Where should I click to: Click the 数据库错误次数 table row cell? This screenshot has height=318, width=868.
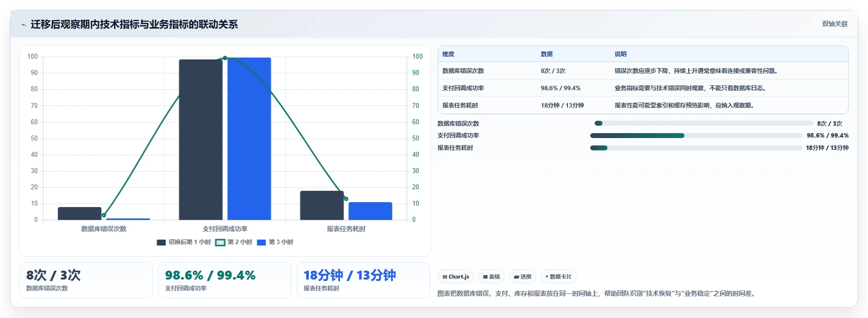click(x=463, y=71)
